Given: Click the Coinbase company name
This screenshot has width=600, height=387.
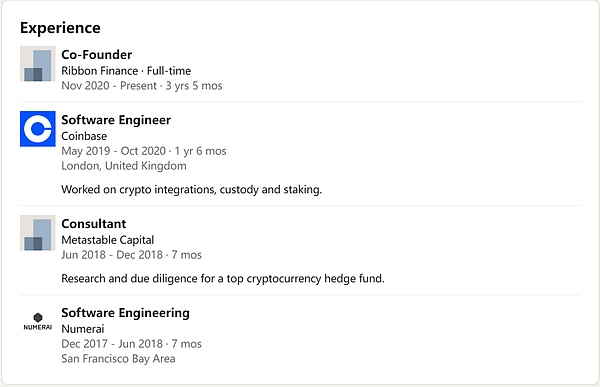Looking at the screenshot, I should [84, 136].
